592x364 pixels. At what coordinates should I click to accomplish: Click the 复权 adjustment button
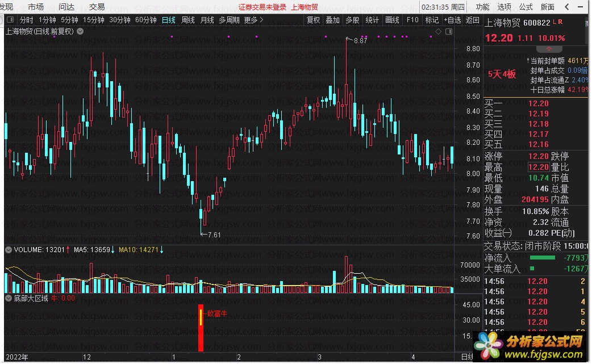pyautogui.click(x=313, y=20)
